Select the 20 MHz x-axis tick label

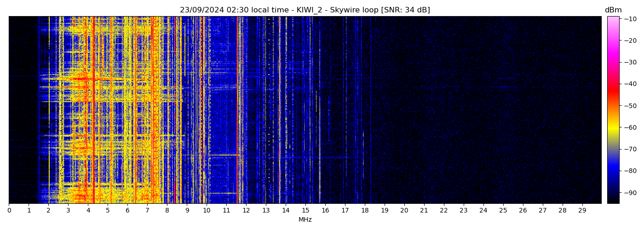pos(404,211)
